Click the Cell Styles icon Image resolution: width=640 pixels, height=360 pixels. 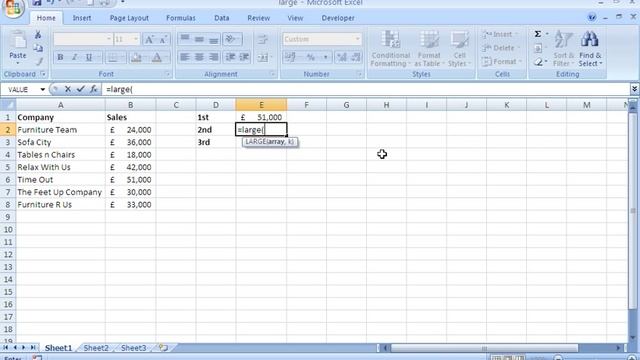coord(460,40)
